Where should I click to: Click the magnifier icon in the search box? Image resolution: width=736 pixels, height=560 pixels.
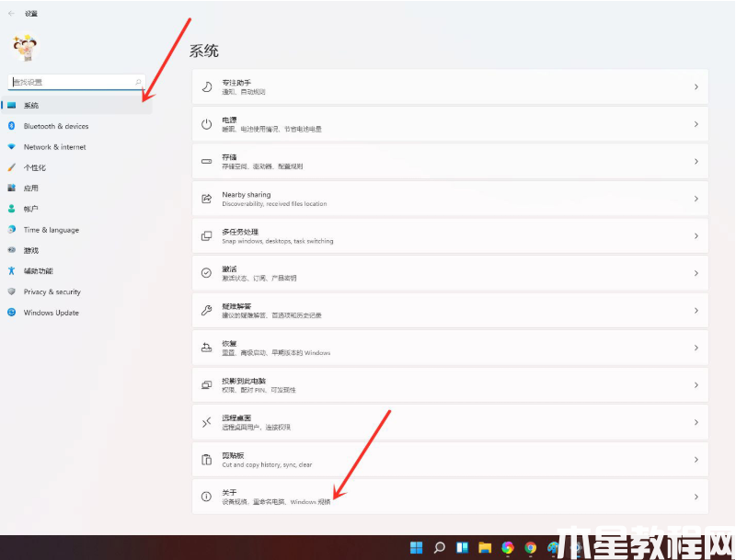point(138,82)
